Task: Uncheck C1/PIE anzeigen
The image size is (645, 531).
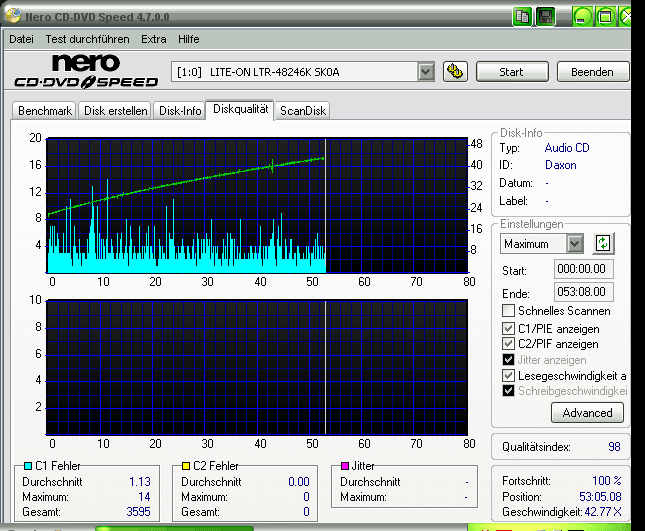Action: (508, 328)
